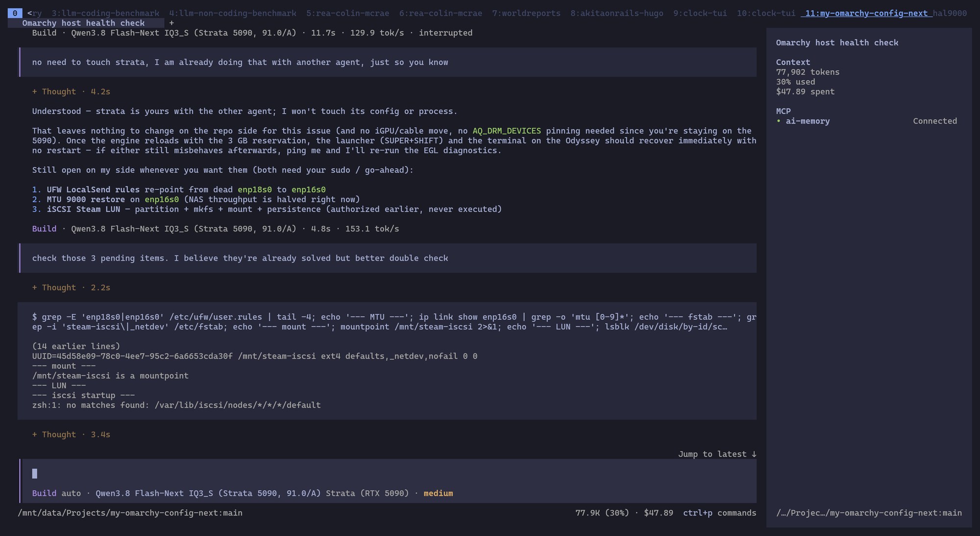Select tmux window 9:clock-tui
Image resolution: width=980 pixels, height=536 pixels.
[700, 13]
